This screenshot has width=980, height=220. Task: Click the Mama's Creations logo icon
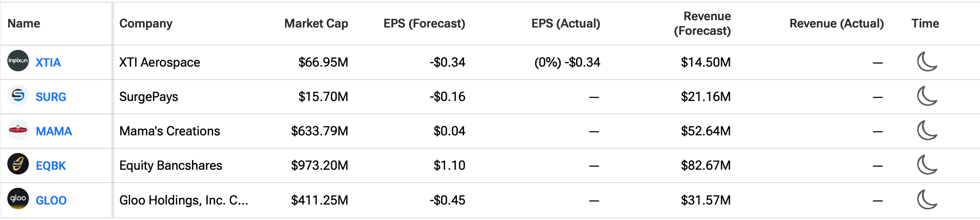coord(18,130)
